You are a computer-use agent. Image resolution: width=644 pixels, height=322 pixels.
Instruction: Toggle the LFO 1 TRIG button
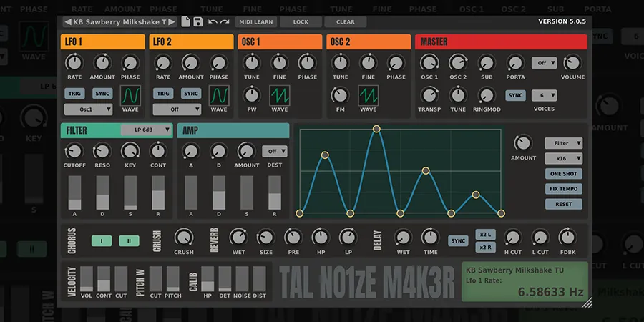tap(74, 94)
